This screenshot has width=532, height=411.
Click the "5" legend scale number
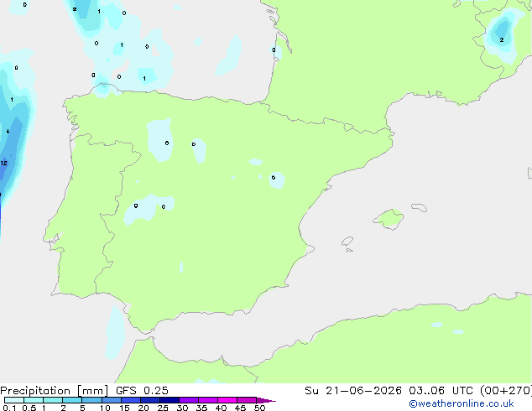pyautogui.click(x=82, y=408)
